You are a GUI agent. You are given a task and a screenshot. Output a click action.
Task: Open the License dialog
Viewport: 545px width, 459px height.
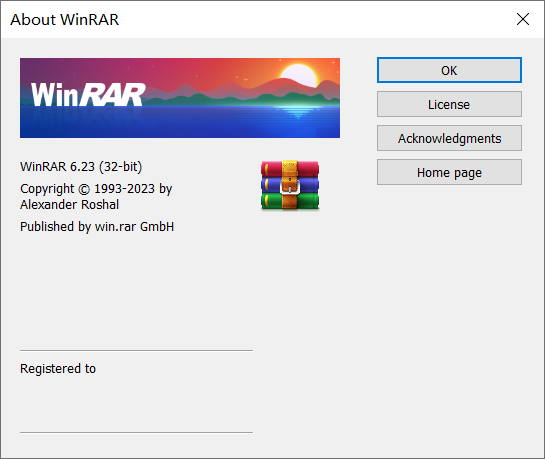(x=449, y=104)
